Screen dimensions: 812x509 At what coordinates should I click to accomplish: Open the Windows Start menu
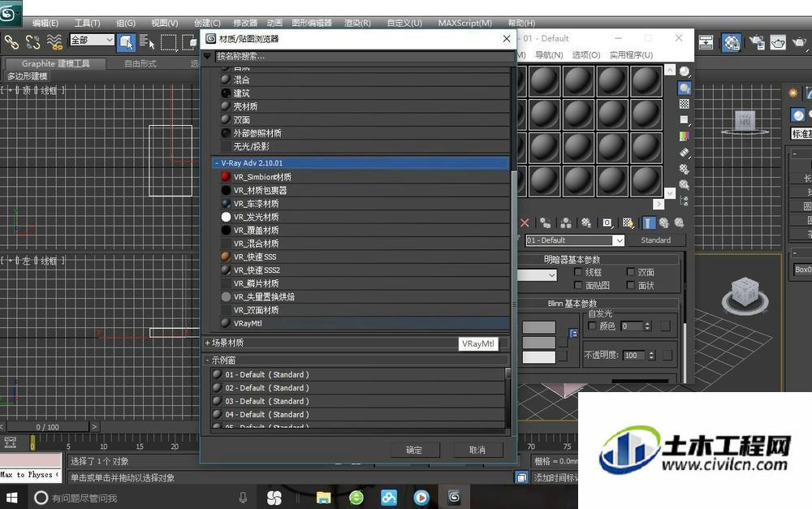12,498
